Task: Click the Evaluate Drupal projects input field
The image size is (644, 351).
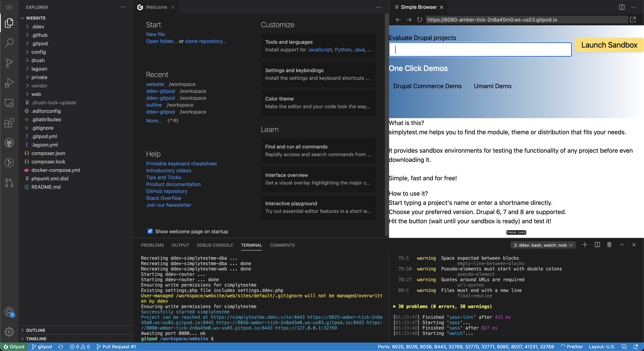Action: pyautogui.click(x=480, y=49)
